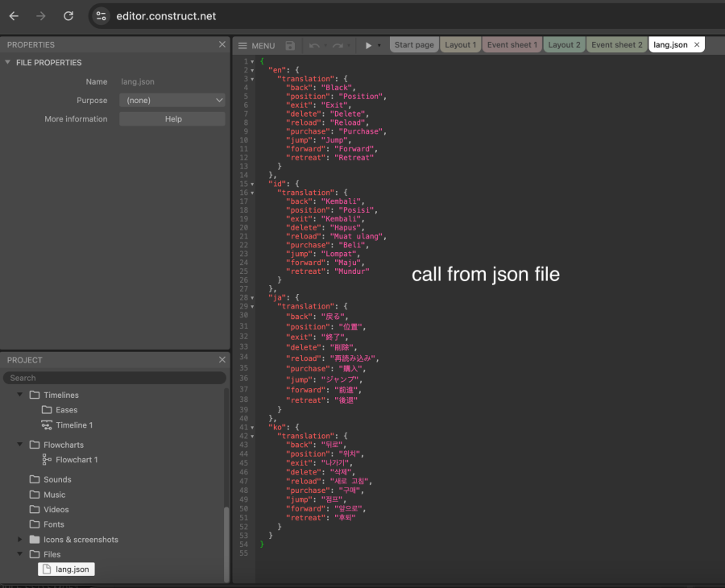The image size is (725, 588).
Task: Open the MENU hamburger button
Action: (x=257, y=45)
